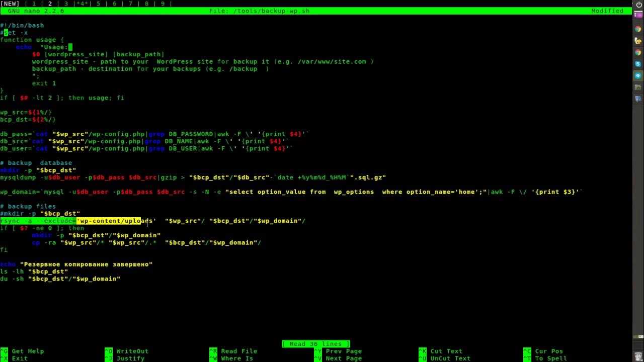This screenshot has width=644, height=362.
Task: Click the 'ls -lh "$bcp_dst"' line
Action: [34, 271]
